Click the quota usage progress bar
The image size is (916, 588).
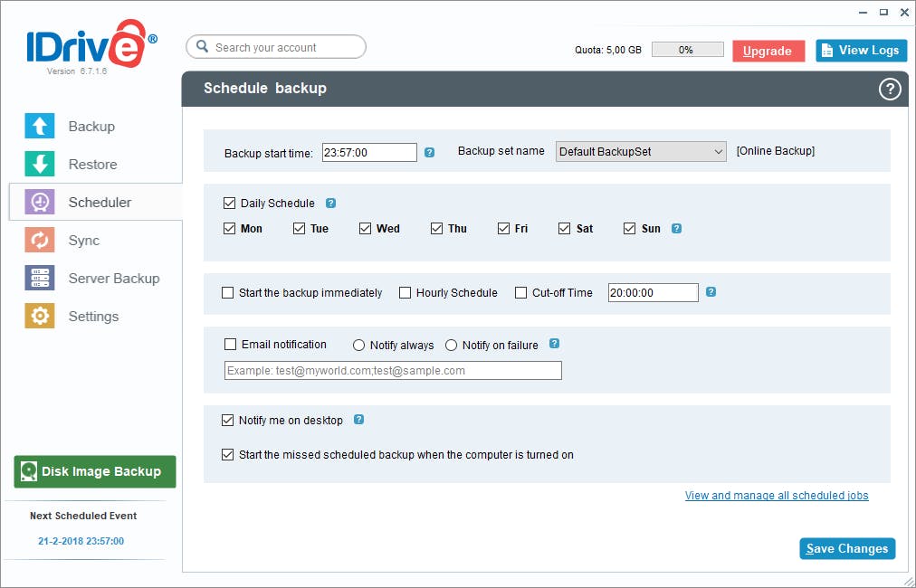tap(687, 51)
